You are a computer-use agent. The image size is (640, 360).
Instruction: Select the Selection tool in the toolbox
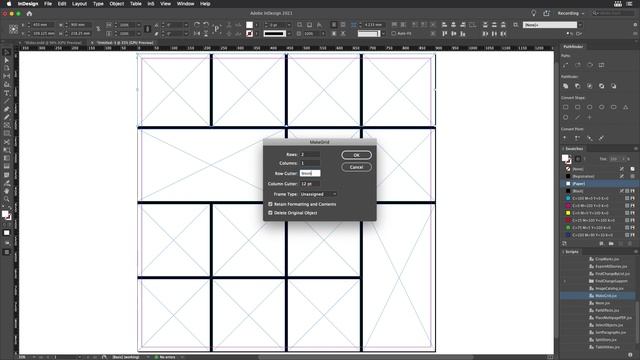pyautogui.click(x=7, y=52)
